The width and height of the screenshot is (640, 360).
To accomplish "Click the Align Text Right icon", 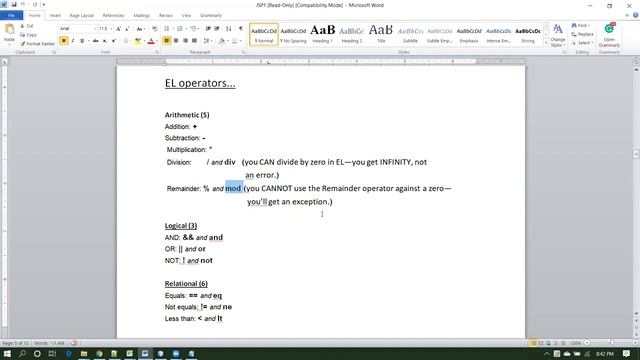I will point(185,41).
